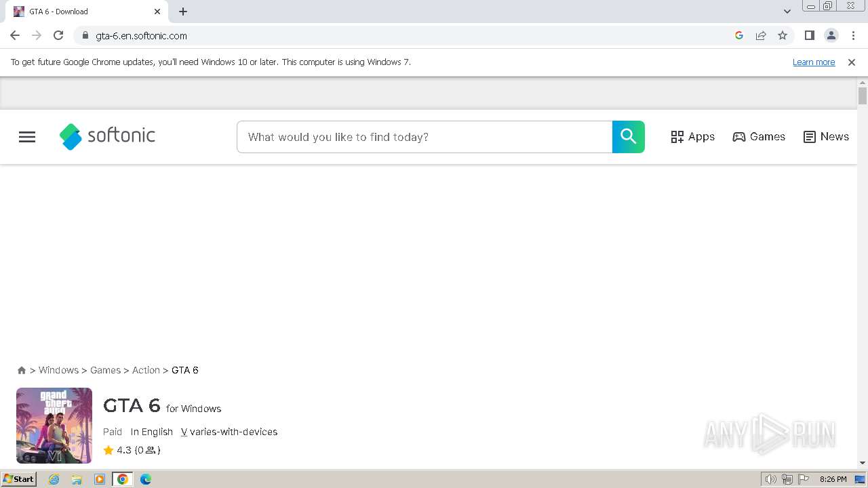Open a new tab with plus button
Screen dimensions: 868x488
pyautogui.click(x=183, y=12)
